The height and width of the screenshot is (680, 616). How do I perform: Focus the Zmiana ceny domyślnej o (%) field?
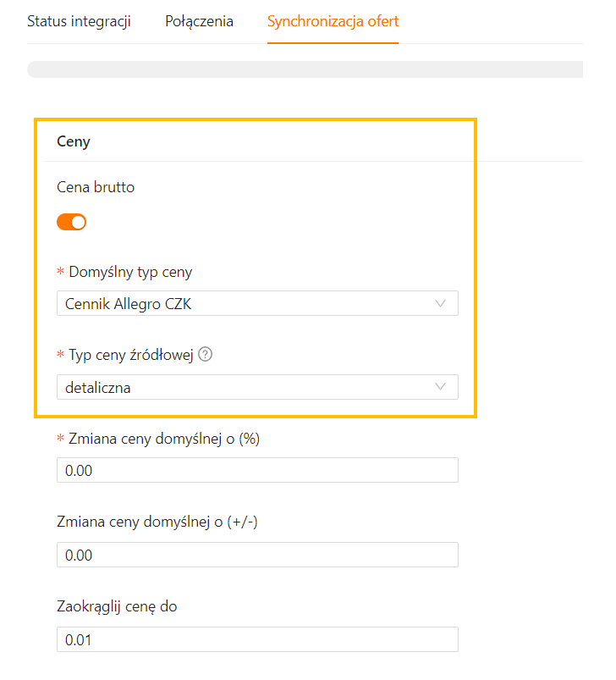257,470
